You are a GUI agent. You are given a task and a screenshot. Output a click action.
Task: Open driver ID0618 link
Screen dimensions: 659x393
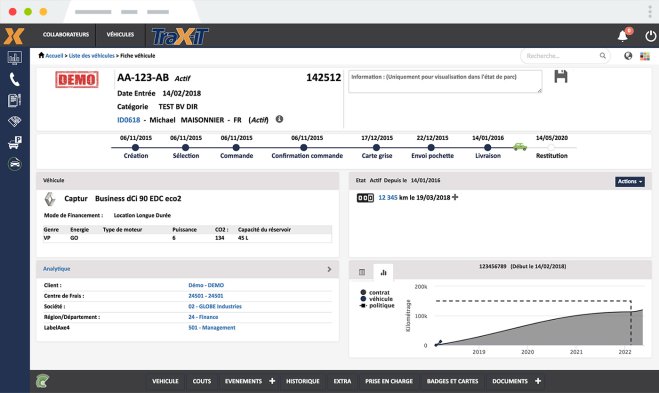[129, 120]
